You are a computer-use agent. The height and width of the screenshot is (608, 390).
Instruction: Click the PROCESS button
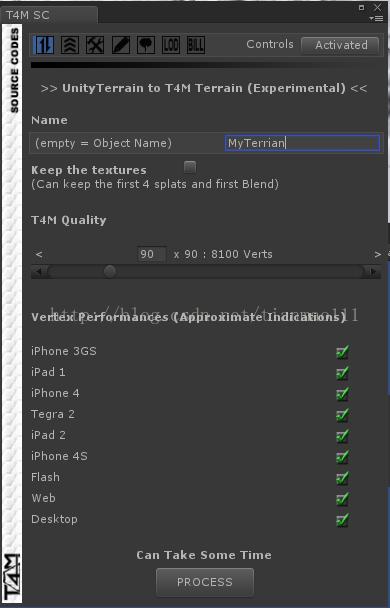tap(205, 582)
